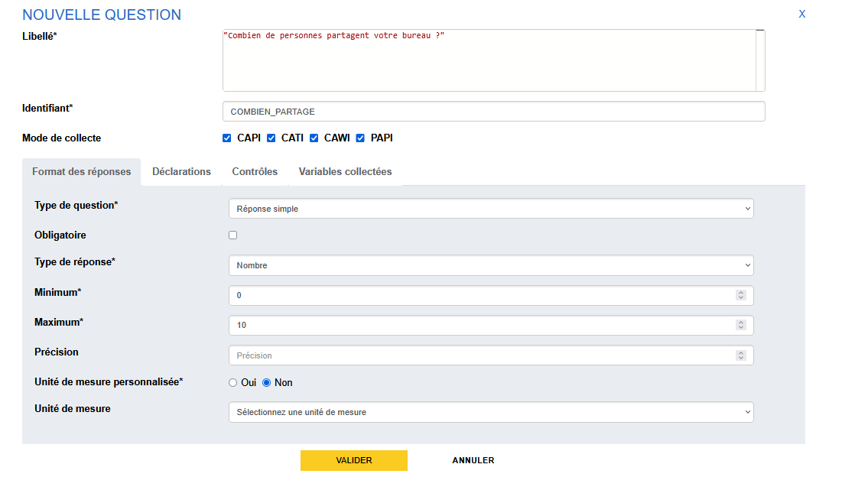Image resolution: width=868 pixels, height=503 pixels.
Task: Go to the Variables collectées tab
Action: coord(345,172)
